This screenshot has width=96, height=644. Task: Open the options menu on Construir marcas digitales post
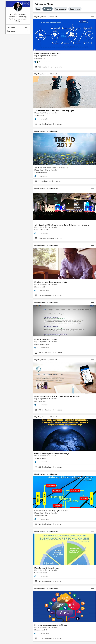[x=93, y=417]
